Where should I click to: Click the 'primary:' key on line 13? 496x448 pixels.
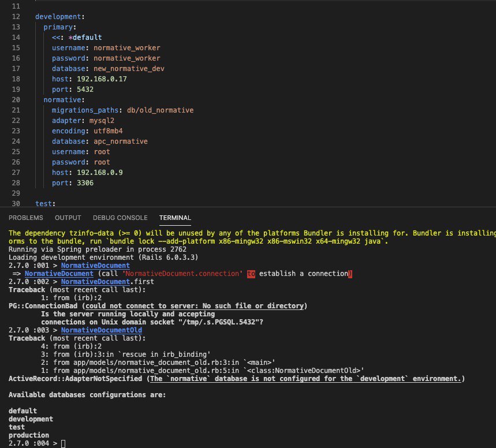60,27
